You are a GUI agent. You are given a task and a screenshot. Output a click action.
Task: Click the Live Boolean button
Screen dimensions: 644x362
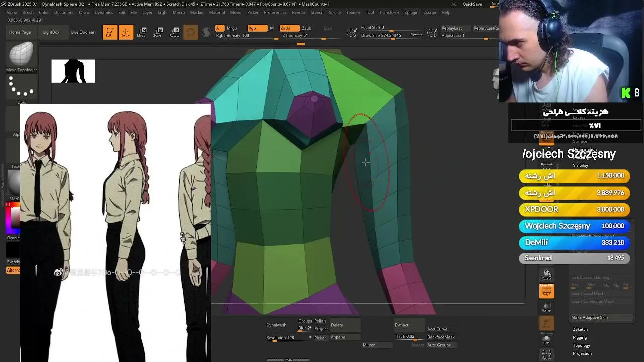[x=83, y=32]
